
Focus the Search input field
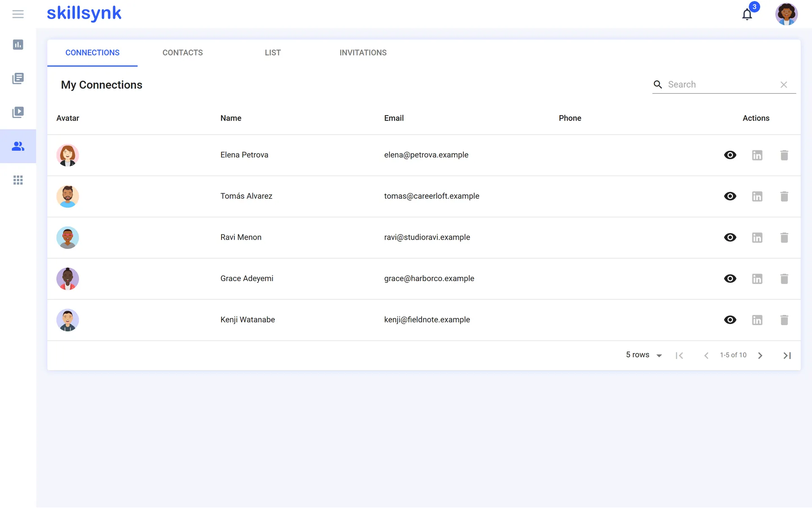click(x=721, y=85)
